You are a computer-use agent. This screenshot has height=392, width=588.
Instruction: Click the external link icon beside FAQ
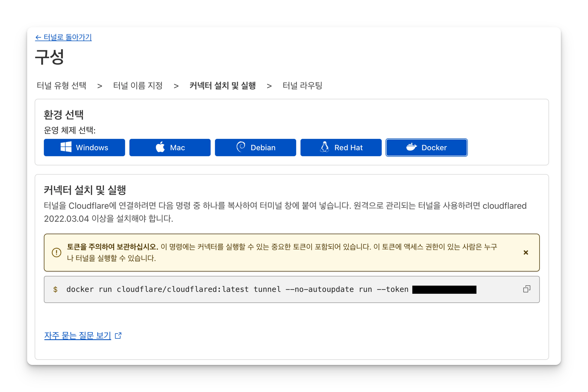(118, 336)
